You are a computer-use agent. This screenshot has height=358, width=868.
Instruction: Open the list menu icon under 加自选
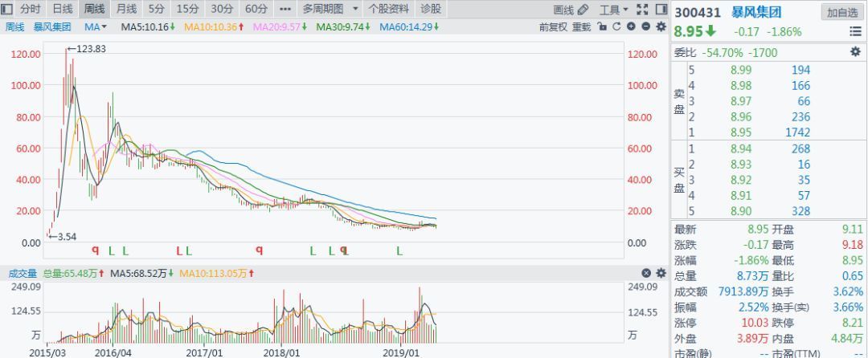855,32
